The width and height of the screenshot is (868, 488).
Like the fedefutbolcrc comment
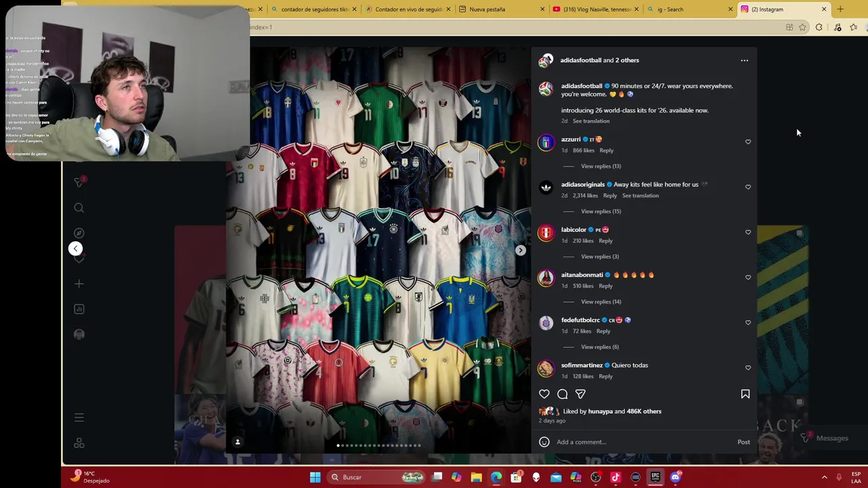[748, 323]
